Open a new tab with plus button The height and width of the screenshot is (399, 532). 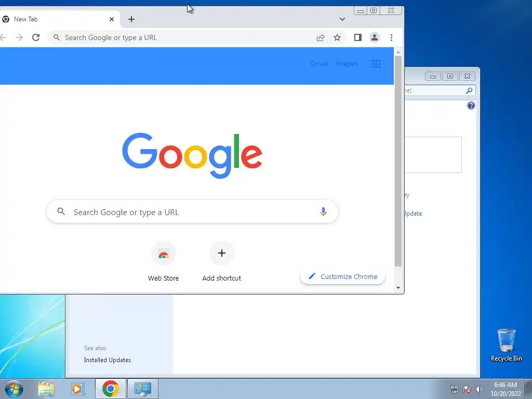coord(131,19)
